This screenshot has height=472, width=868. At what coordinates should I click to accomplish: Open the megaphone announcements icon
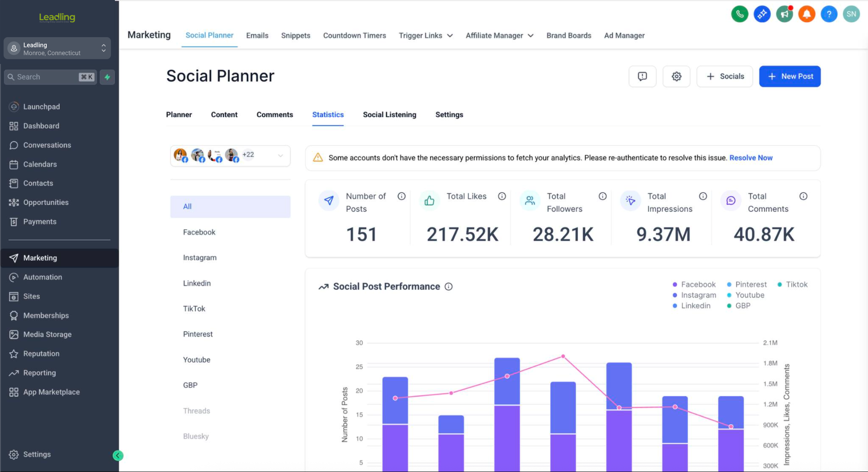pos(784,14)
